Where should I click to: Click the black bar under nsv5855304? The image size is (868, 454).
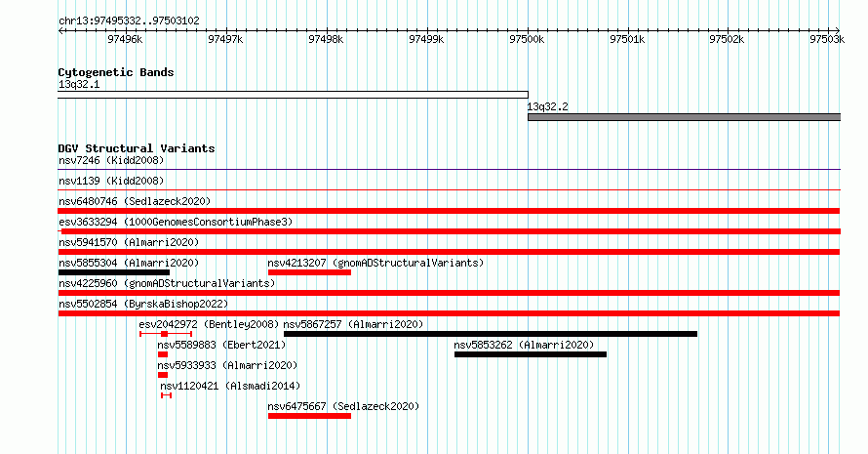(x=114, y=272)
